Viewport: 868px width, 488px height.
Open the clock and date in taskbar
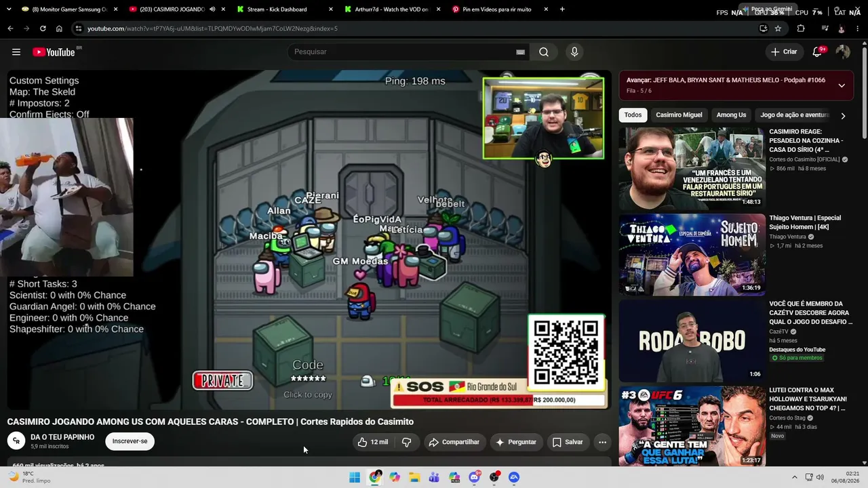click(847, 477)
